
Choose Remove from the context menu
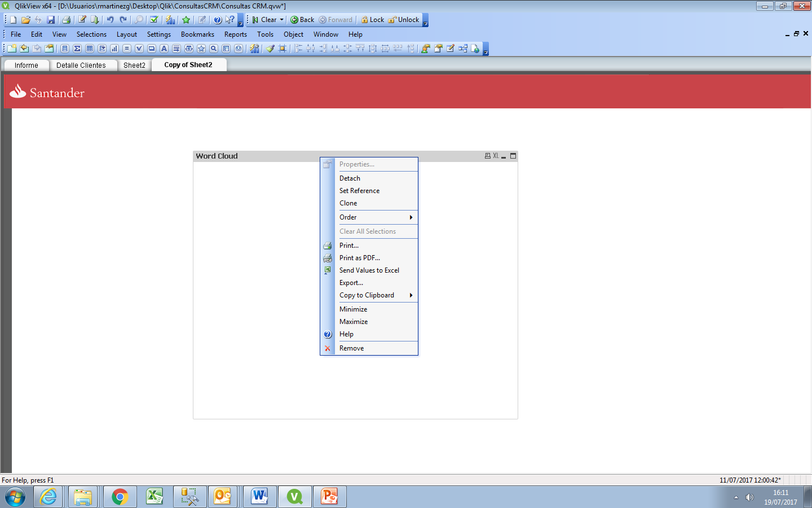point(351,348)
